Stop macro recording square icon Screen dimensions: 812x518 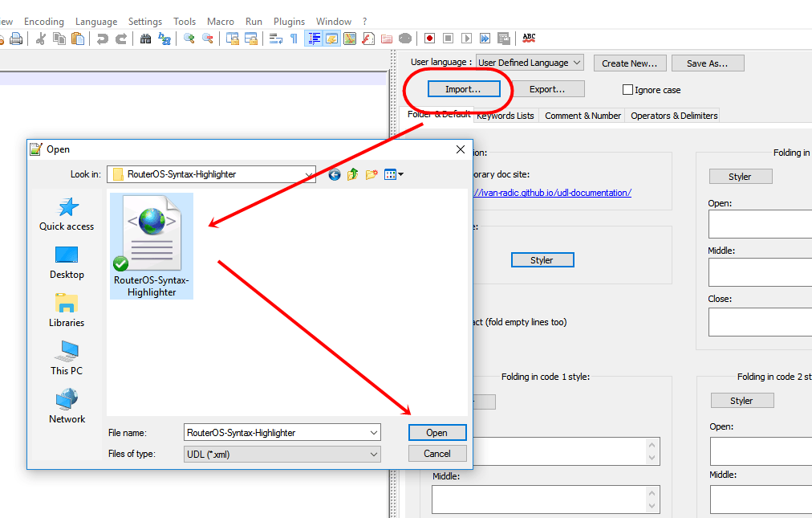449,39
